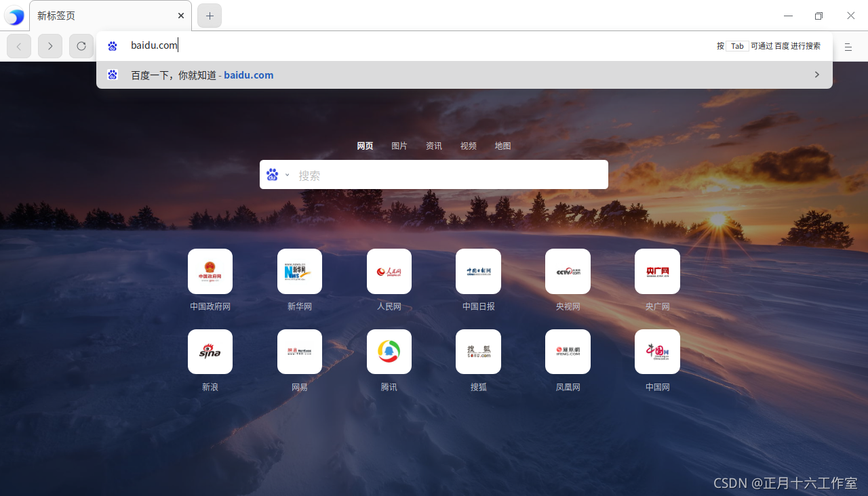Switch to the 视频 search tab

click(x=469, y=146)
